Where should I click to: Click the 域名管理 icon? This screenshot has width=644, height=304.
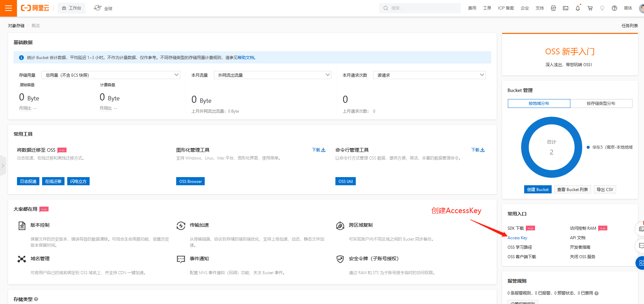[x=22, y=259]
